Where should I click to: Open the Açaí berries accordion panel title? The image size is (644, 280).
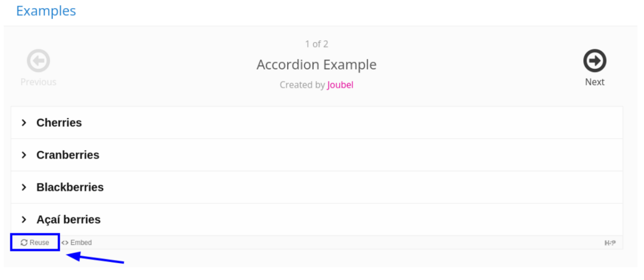click(68, 220)
